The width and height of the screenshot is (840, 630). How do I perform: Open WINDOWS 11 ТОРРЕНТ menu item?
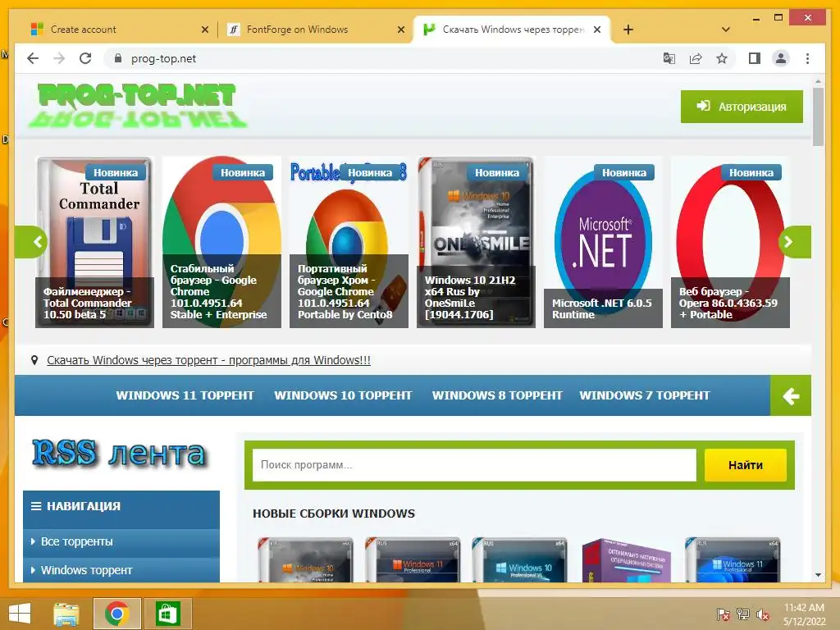[x=185, y=395]
